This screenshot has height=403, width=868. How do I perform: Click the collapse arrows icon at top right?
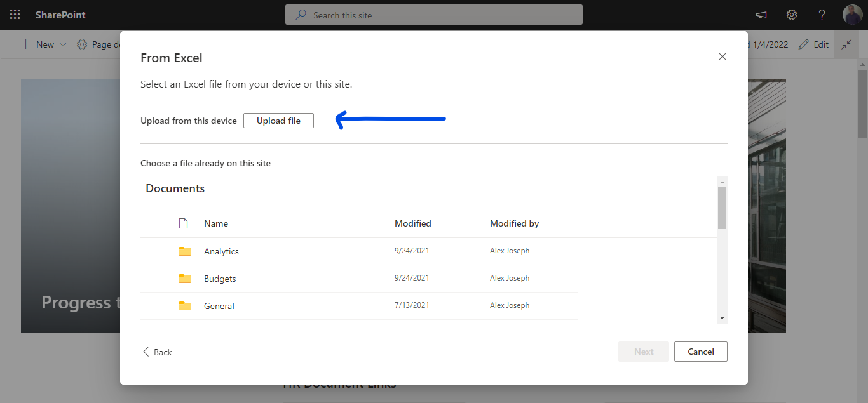pos(846,44)
